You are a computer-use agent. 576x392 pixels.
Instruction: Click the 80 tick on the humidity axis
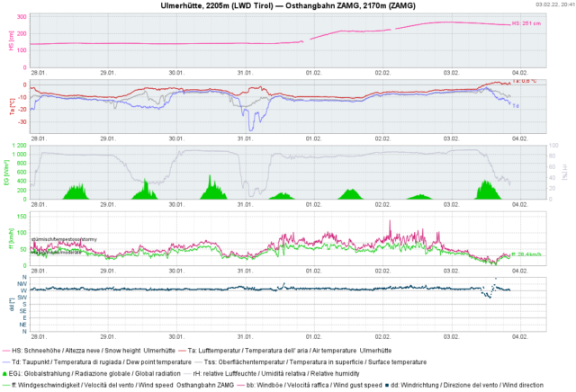click(552, 156)
